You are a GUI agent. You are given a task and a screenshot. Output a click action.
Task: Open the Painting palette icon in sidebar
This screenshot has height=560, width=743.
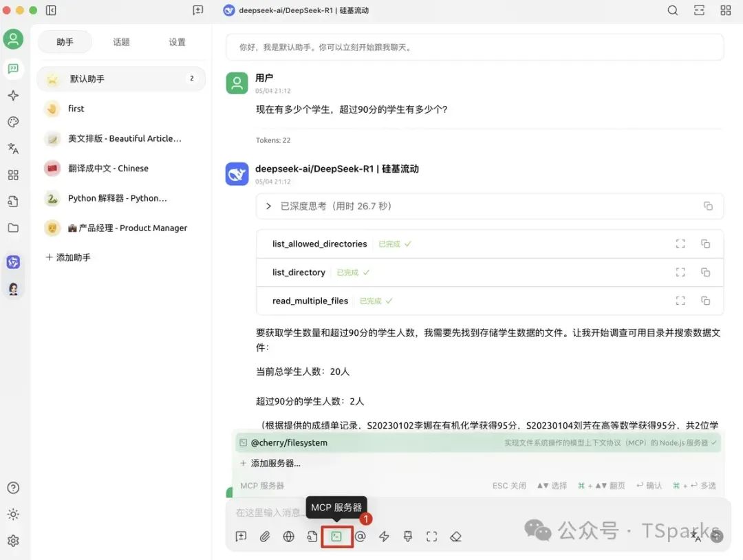coord(14,122)
